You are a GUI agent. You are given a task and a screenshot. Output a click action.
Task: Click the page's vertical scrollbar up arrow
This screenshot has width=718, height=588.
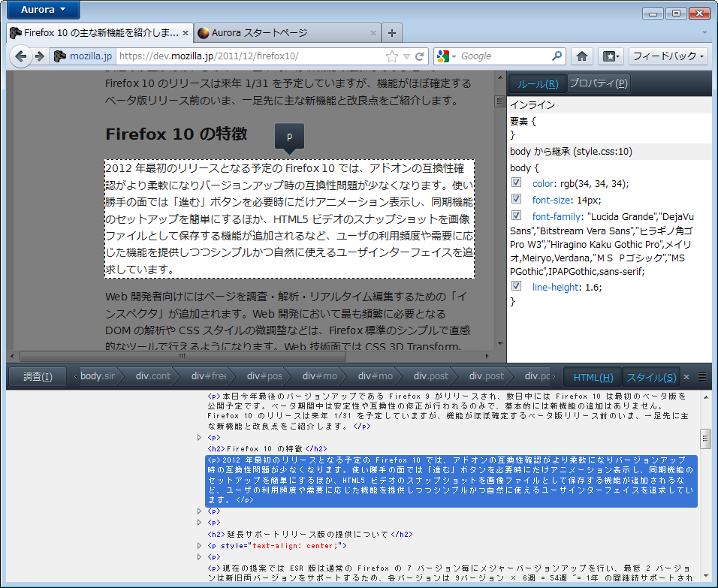[x=499, y=77]
